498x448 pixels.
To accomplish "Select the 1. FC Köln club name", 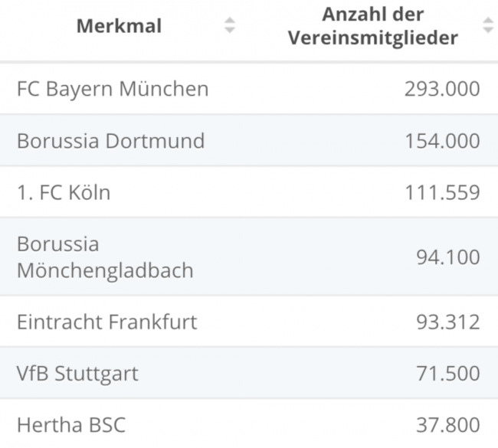I will (64, 192).
